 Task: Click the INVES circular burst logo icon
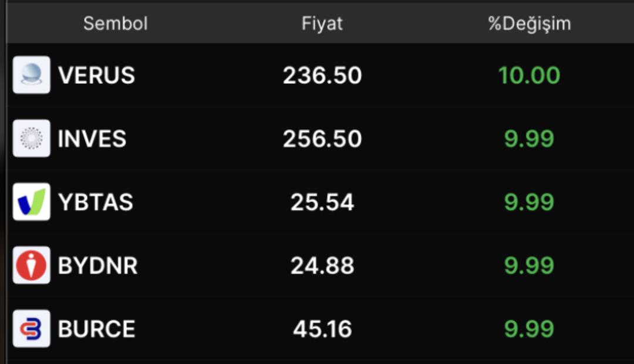click(x=32, y=139)
